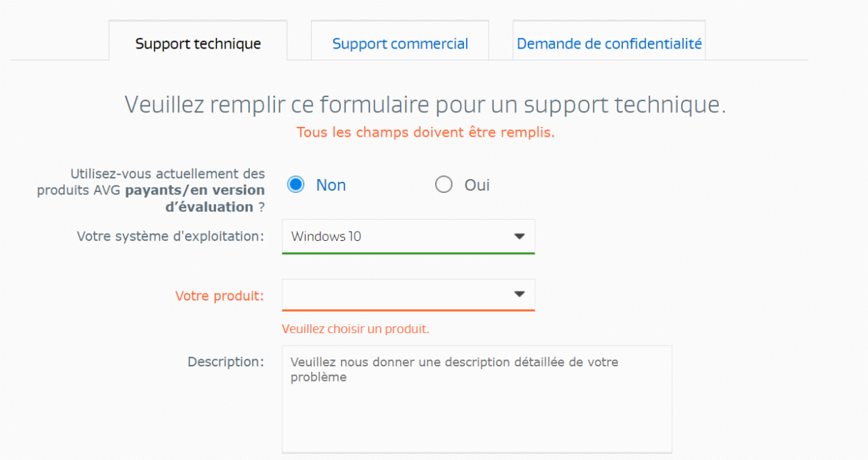Click the selected blue Non radio indicator

295,185
